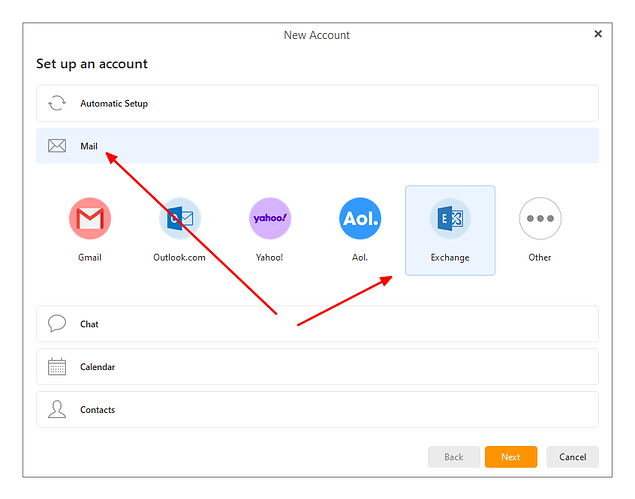Select the Aol. account icon

pyautogui.click(x=360, y=219)
